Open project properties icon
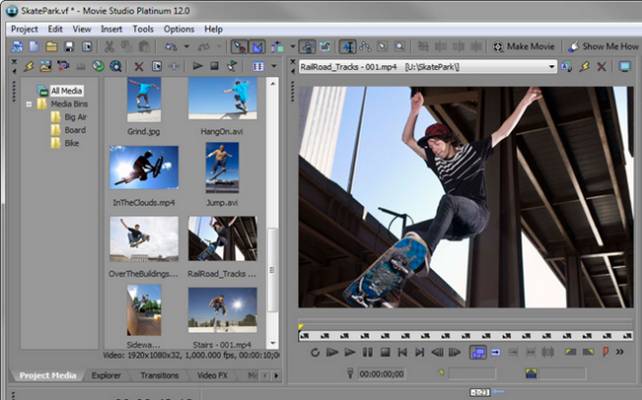Screen dimensions: 642x400 (87, 46)
